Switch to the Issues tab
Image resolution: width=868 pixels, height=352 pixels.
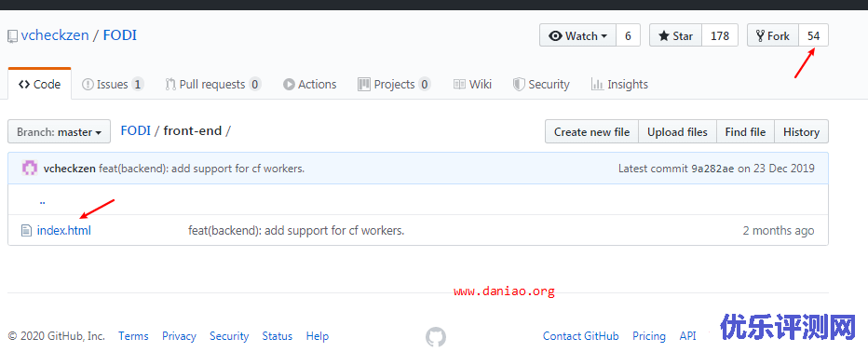coord(113,84)
